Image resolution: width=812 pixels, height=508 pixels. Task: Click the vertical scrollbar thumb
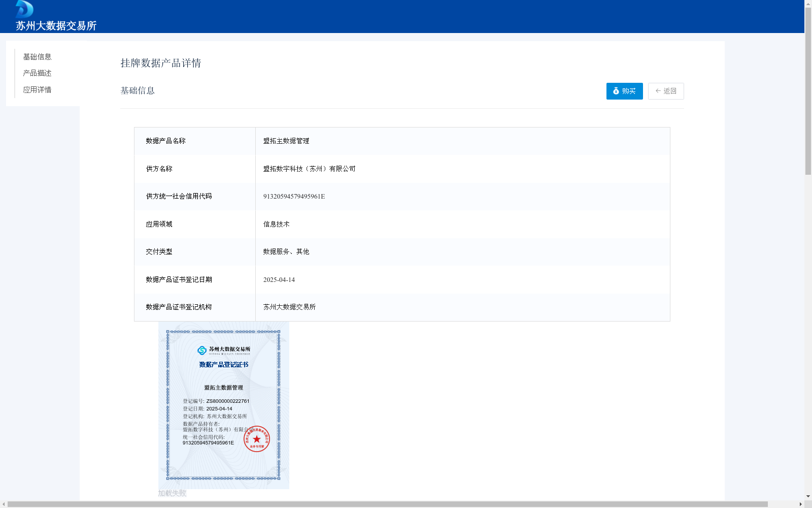pyautogui.click(x=808, y=91)
